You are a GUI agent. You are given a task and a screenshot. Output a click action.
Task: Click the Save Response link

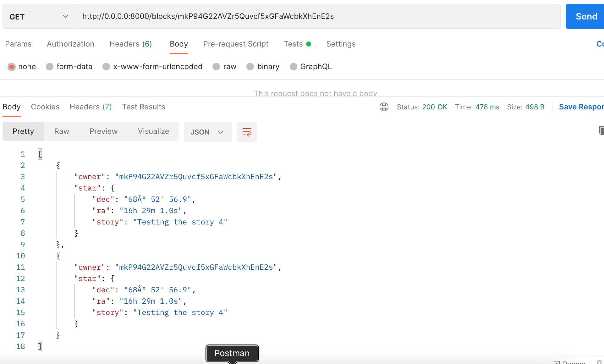click(581, 107)
